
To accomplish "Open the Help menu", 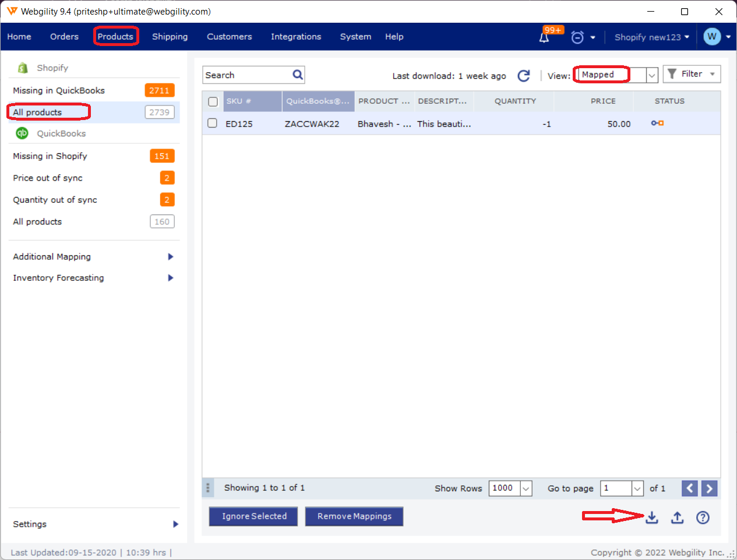I will [394, 37].
